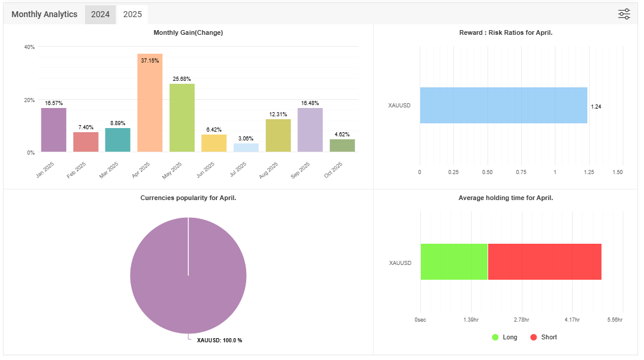Screen dimensions: 644x360
Task: Pick the August 2025 gain bar
Action: point(278,136)
